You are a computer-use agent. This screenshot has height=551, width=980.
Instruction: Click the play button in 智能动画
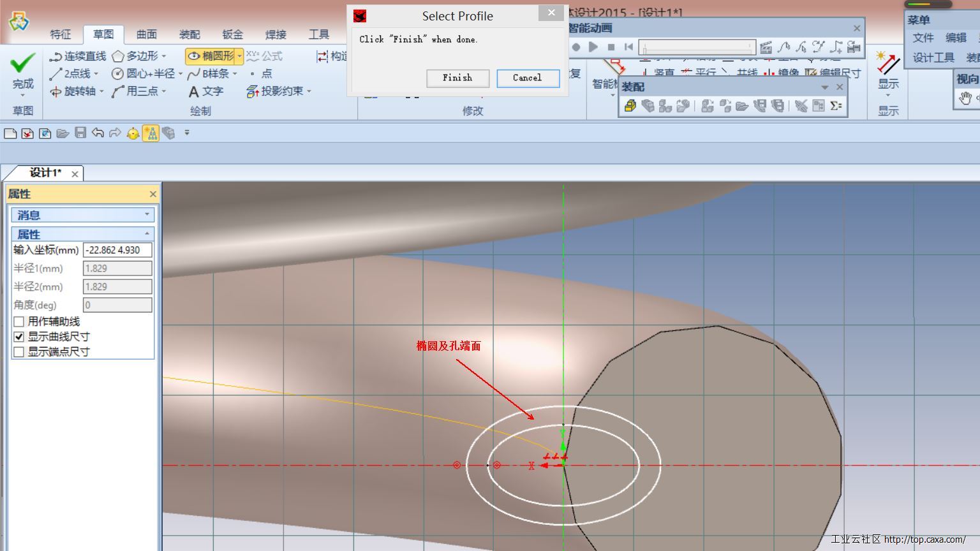593,47
